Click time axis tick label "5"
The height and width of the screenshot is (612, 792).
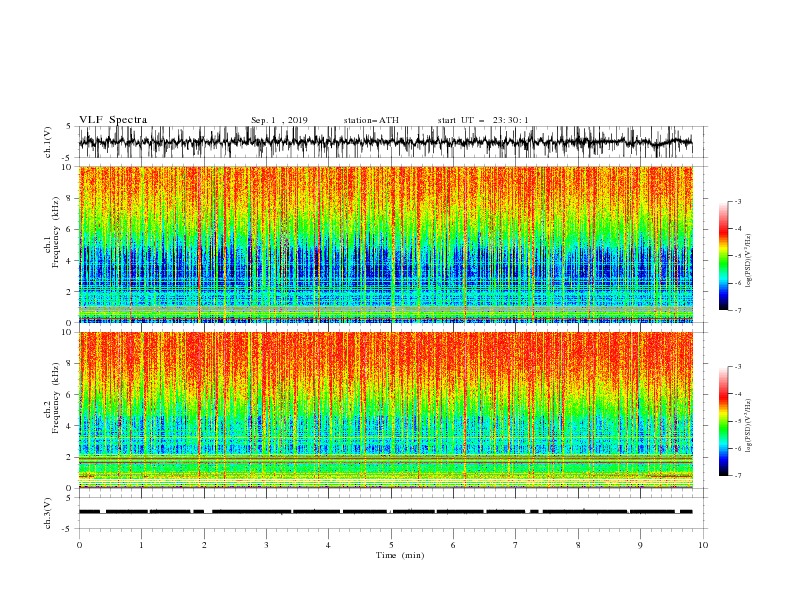click(391, 545)
